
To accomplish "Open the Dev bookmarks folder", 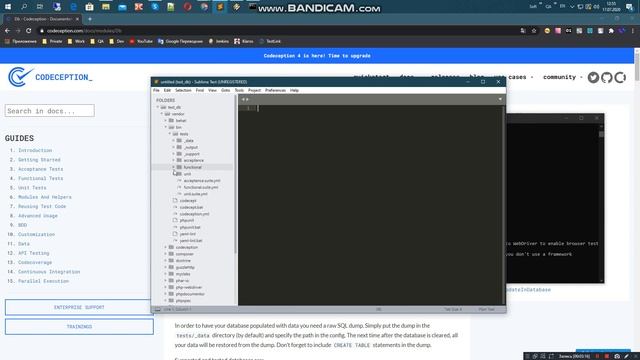I will (x=116, y=41).
